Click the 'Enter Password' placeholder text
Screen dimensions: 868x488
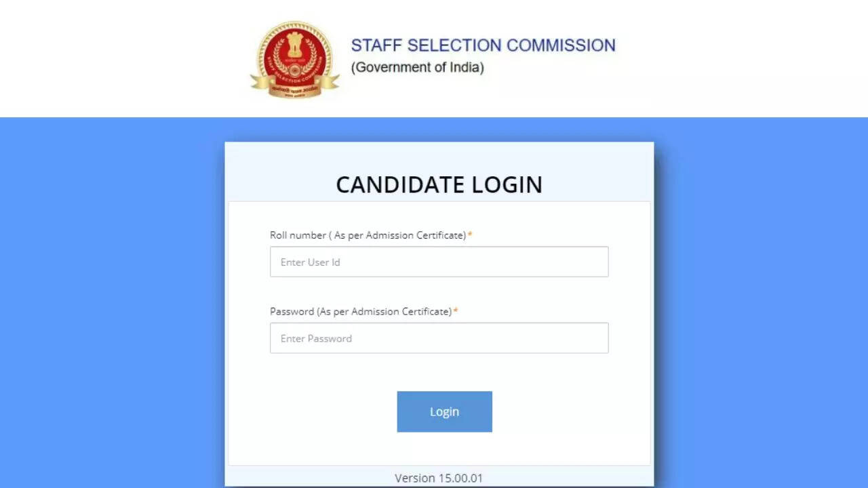tap(316, 338)
